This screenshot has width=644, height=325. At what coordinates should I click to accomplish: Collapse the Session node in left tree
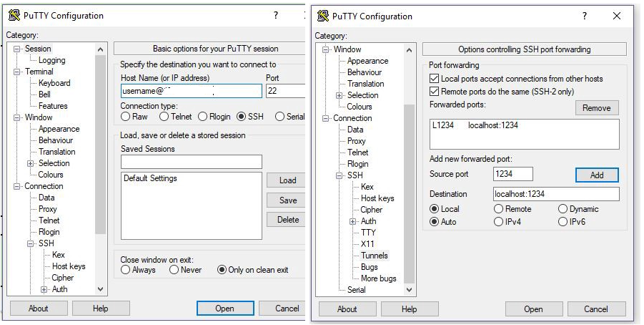(17, 49)
